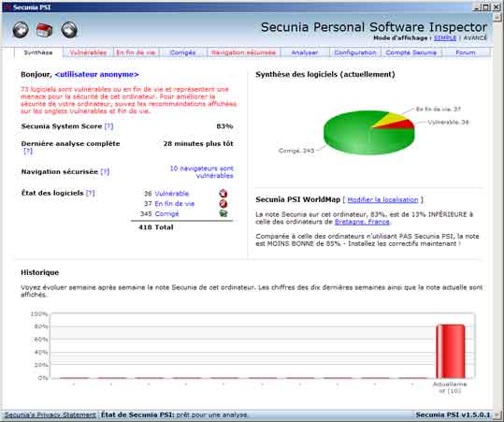Open the Forum tab
This screenshot has width=504, height=422.
click(x=466, y=52)
